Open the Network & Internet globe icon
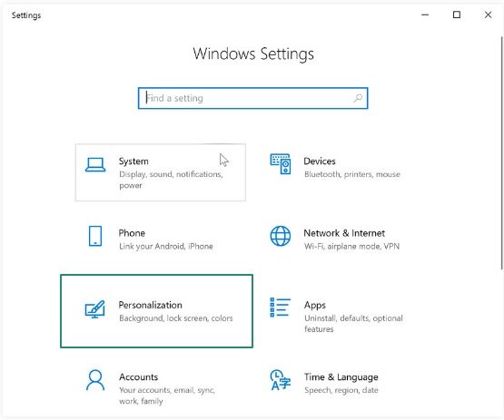504x420 pixels. pos(281,236)
